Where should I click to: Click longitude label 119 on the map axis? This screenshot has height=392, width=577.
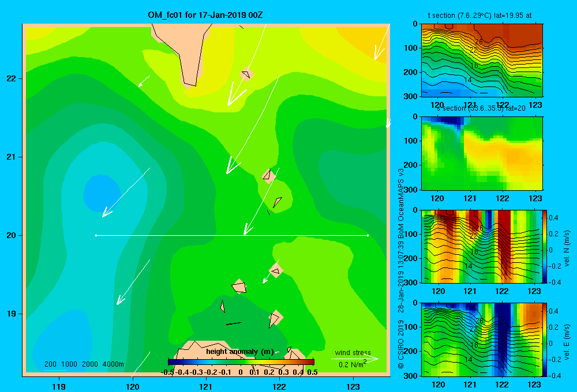(59, 386)
